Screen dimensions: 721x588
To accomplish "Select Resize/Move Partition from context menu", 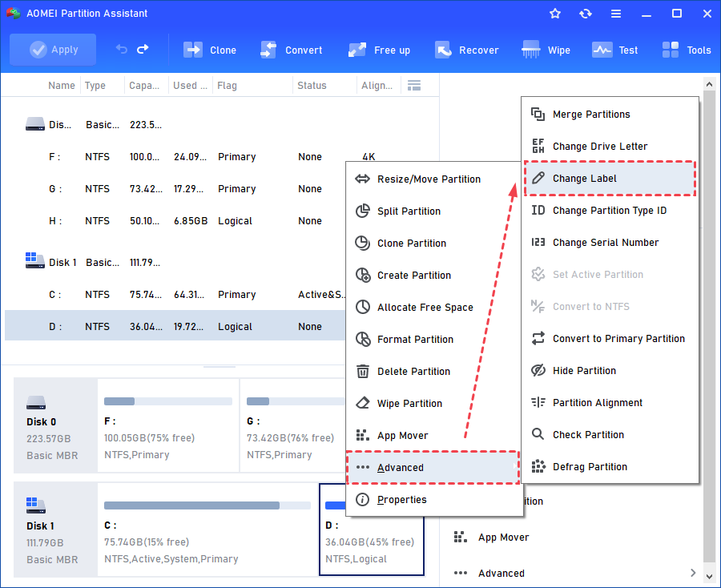I will click(433, 179).
